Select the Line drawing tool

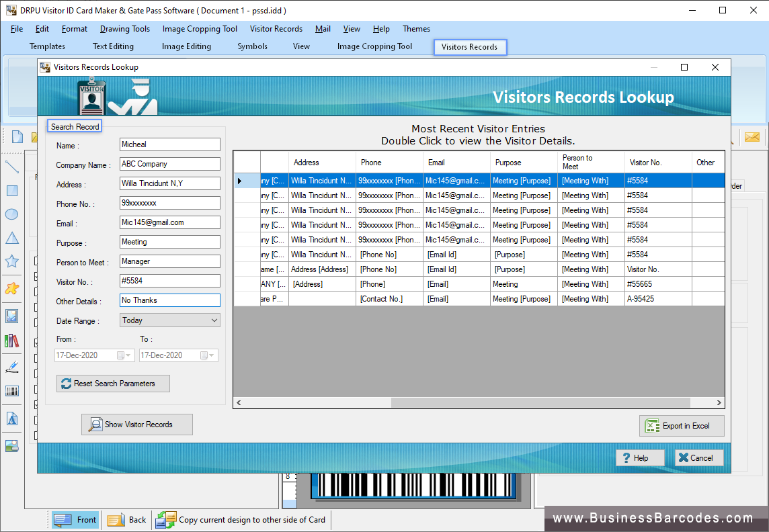(11, 166)
